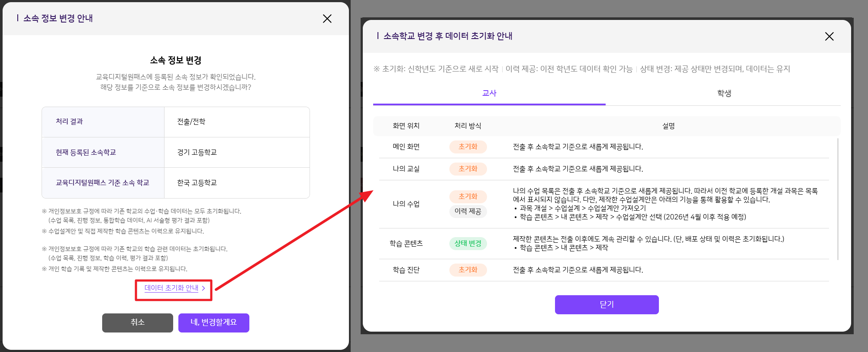Open the 데이터 초기화 안내 link
Viewport: 868px width, 352px height.
[171, 288]
